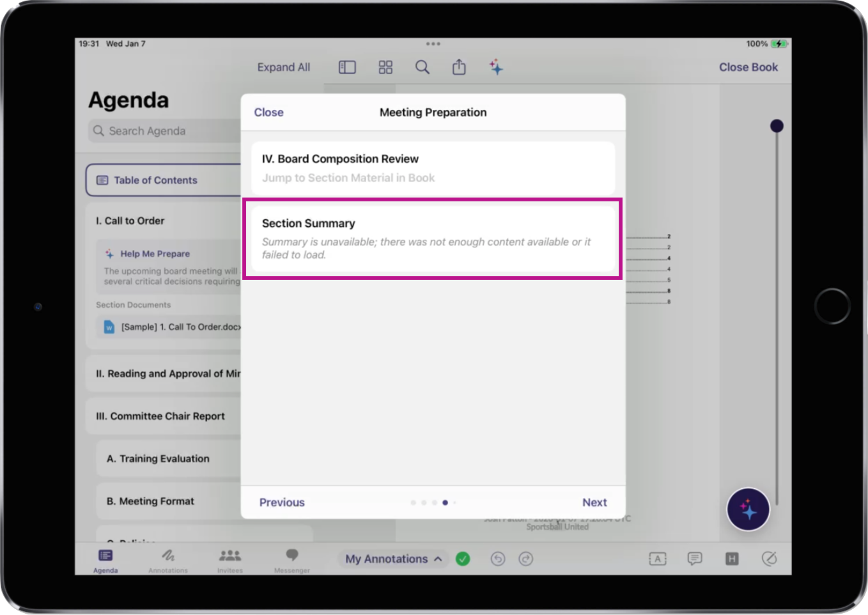Click the page scroll slider handle
The width and height of the screenshot is (868, 615).
777,126
